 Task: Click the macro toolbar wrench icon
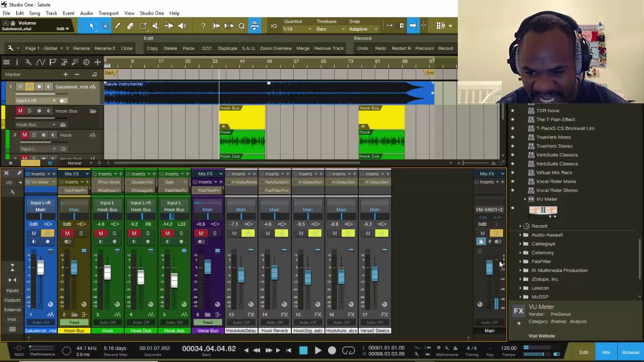pyautogui.click(x=10, y=48)
